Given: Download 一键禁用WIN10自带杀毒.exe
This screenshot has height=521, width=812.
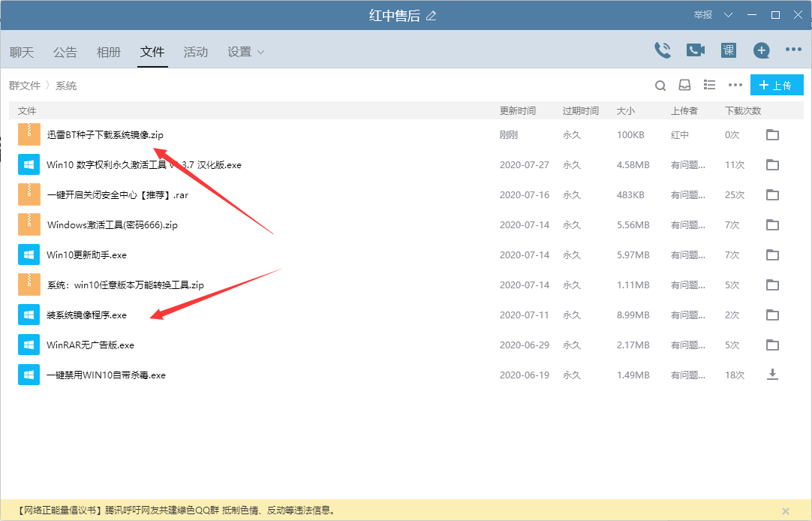Looking at the screenshot, I should (773, 375).
